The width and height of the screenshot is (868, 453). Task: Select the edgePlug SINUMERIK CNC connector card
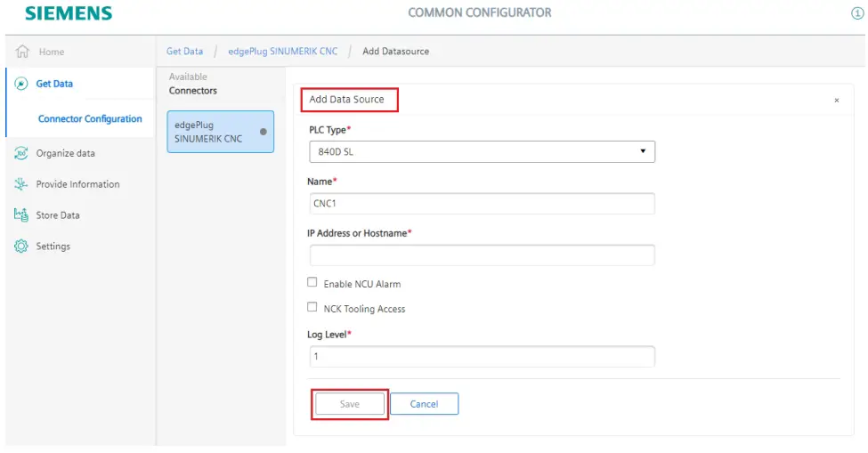(220, 132)
